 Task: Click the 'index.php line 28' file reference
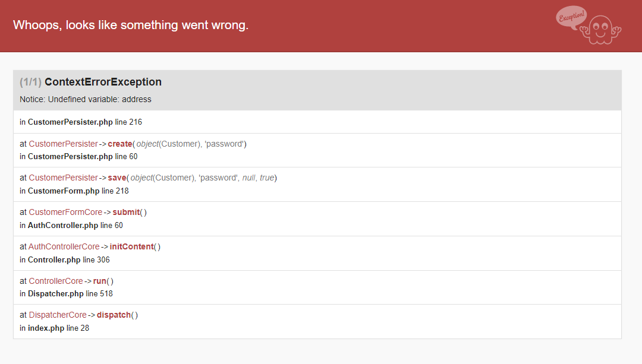(55, 328)
